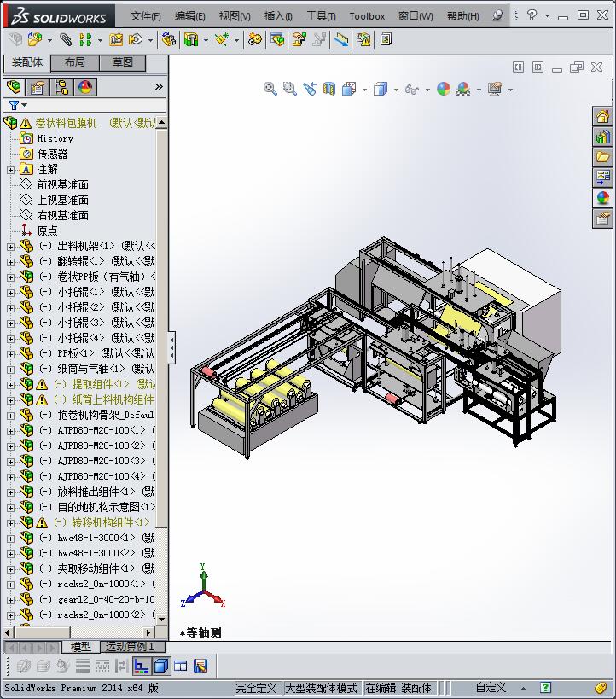Open the 编辑(E) menu
The height and width of the screenshot is (699, 616).
(x=190, y=16)
